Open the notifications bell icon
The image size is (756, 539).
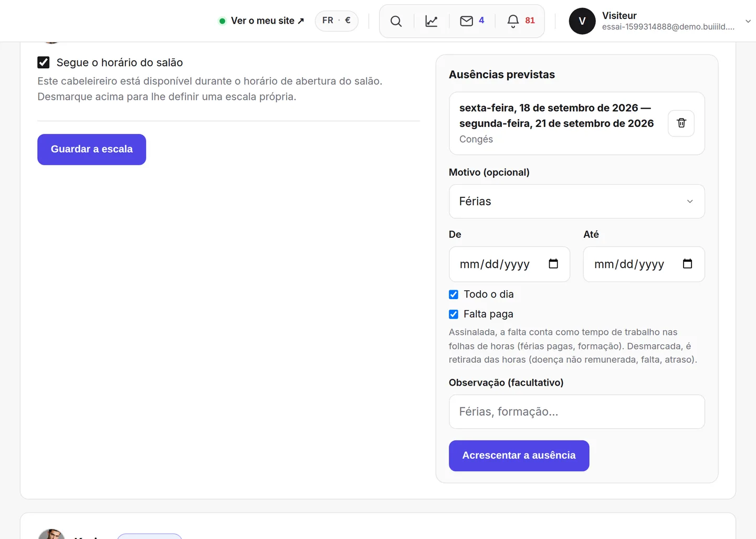coord(513,21)
